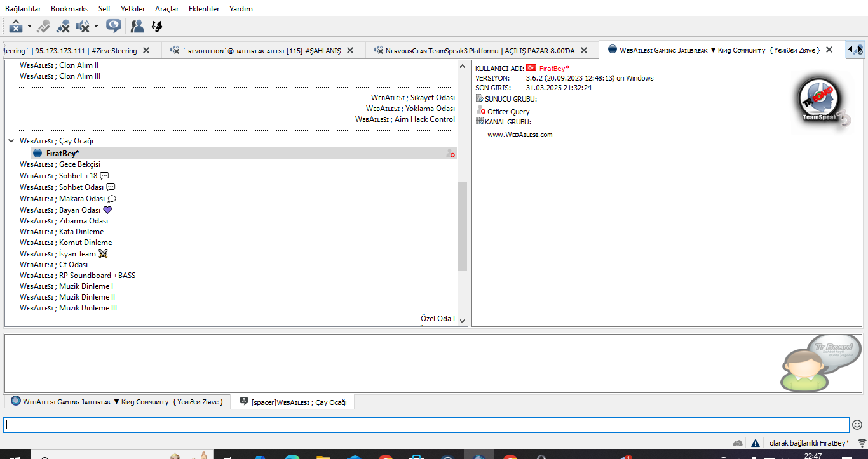868x459 pixels.
Task: Select user FıratBey* in the channel tree
Action: click(x=243, y=153)
